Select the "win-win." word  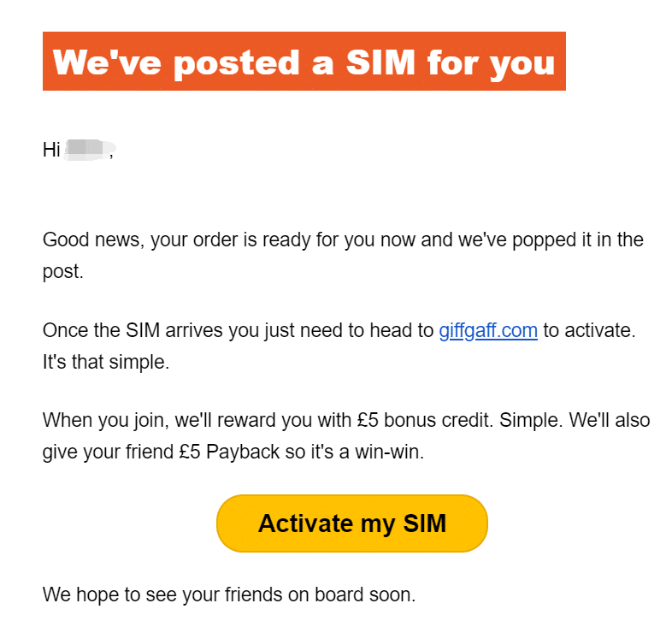tap(390, 452)
